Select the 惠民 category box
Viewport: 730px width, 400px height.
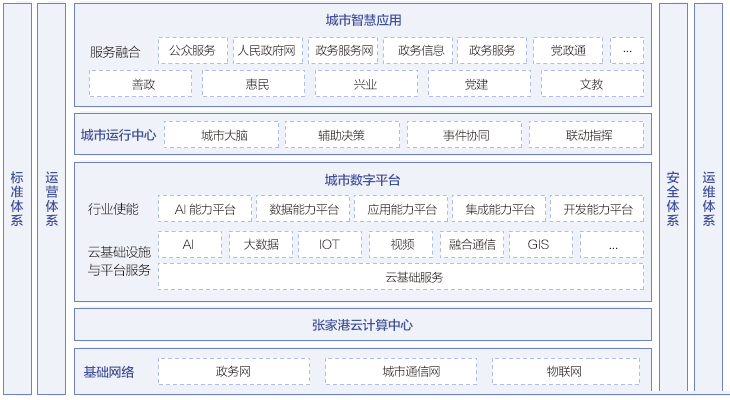pos(257,84)
